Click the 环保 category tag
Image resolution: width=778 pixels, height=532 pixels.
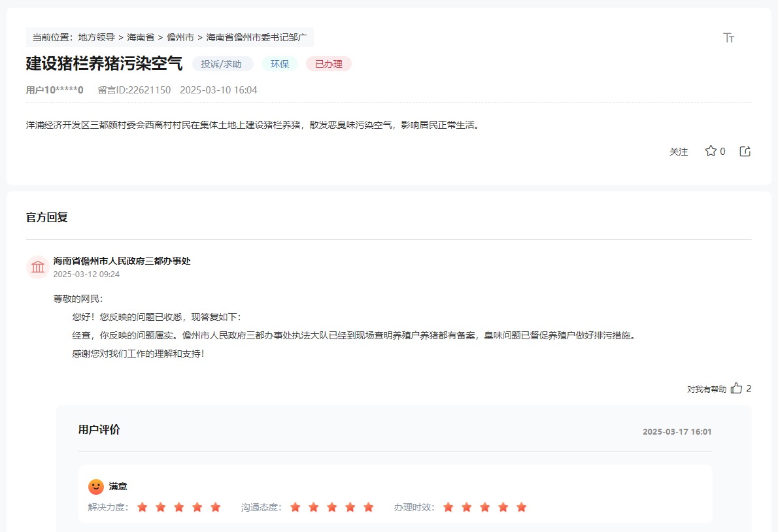coord(280,64)
